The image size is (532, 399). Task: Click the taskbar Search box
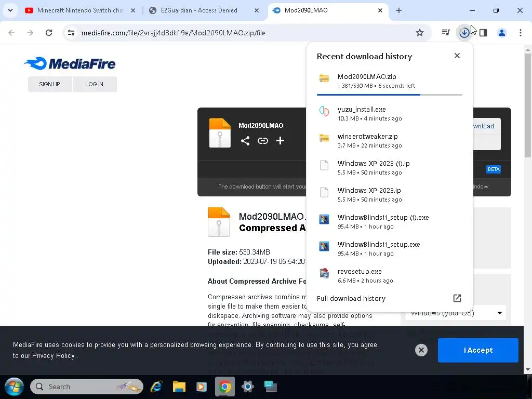coord(87,387)
